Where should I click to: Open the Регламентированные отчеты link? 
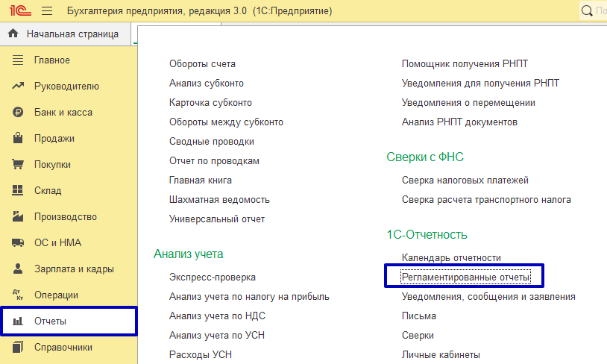tap(465, 277)
